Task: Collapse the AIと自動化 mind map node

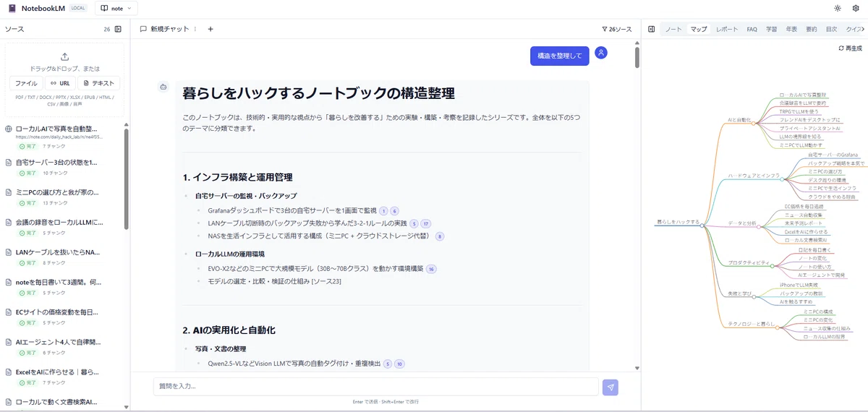Action: (x=754, y=124)
